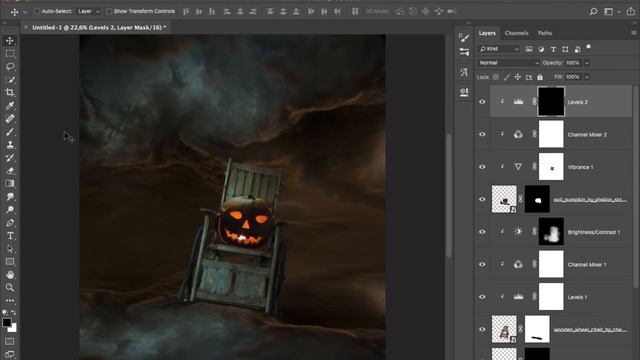
Task: Select the Rectangle shape tool
Action: point(10,262)
